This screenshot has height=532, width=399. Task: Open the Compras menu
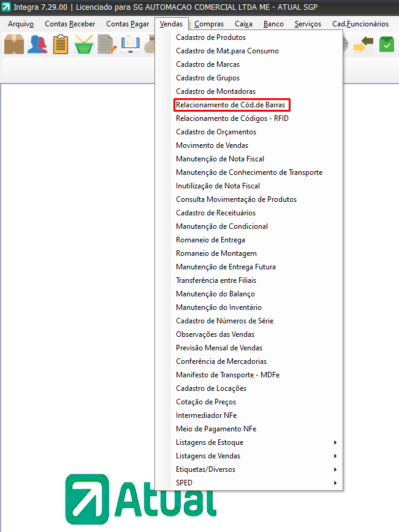click(x=209, y=24)
